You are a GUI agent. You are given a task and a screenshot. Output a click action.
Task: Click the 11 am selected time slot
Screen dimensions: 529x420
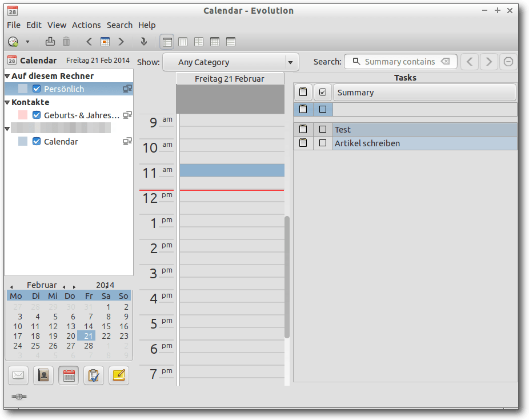pos(232,170)
